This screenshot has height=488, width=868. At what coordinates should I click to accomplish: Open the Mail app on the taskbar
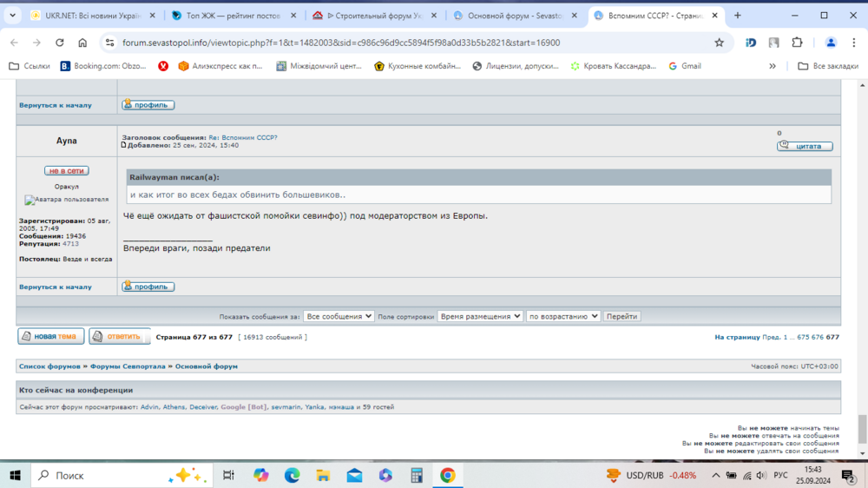(x=354, y=475)
